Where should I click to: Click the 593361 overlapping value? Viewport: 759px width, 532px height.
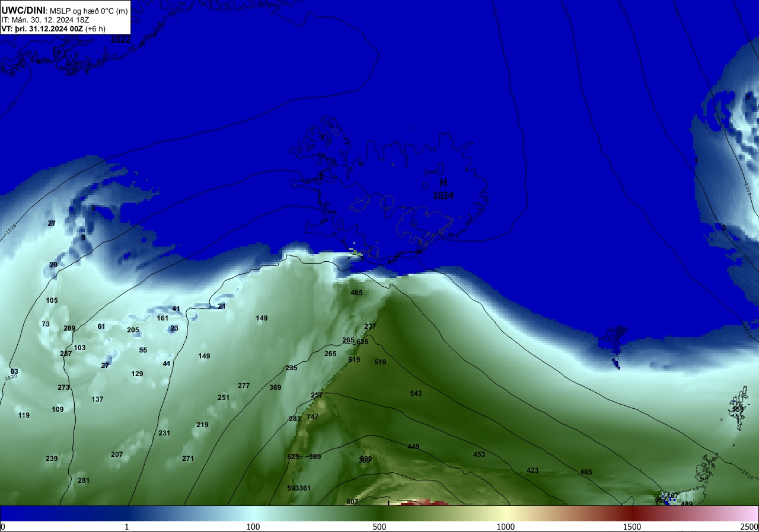pos(299,488)
